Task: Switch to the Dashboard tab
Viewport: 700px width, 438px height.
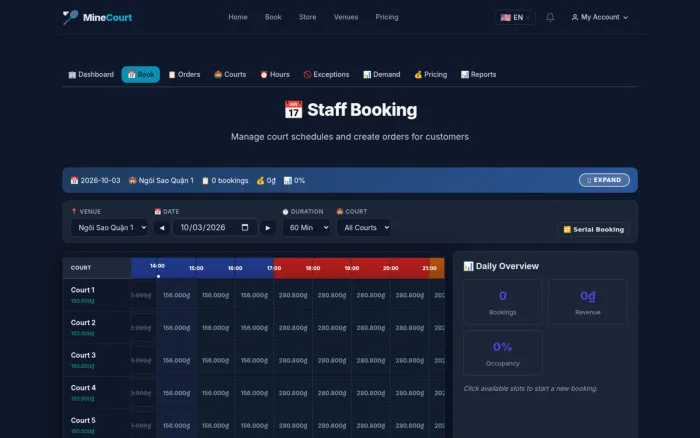Action: click(x=91, y=75)
